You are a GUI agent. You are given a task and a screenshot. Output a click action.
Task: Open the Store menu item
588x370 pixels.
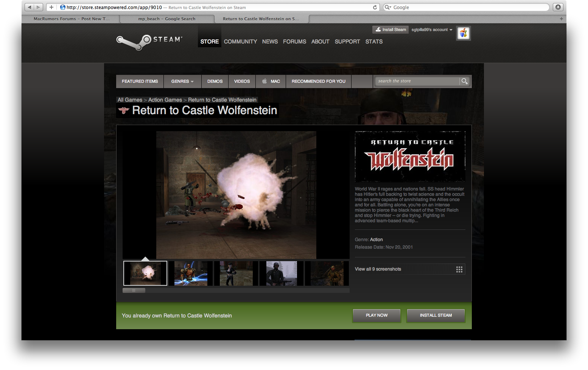[x=210, y=42]
